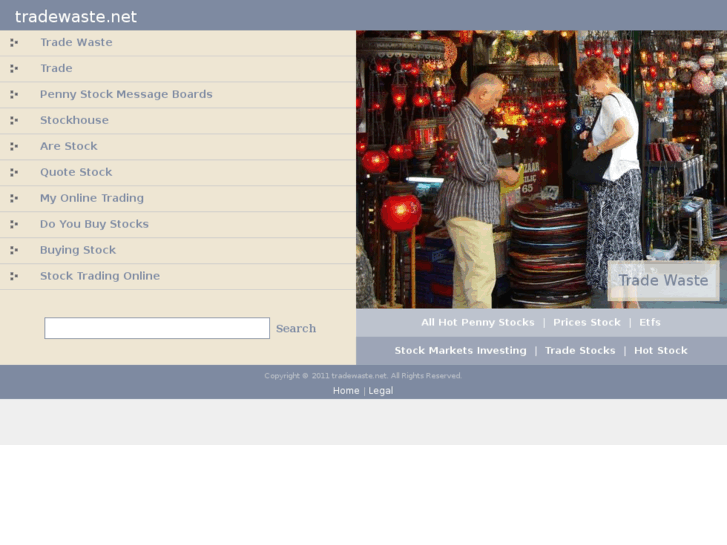The width and height of the screenshot is (727, 545).
Task: Click the bullet icon beside Trade
Action: [x=14, y=69]
